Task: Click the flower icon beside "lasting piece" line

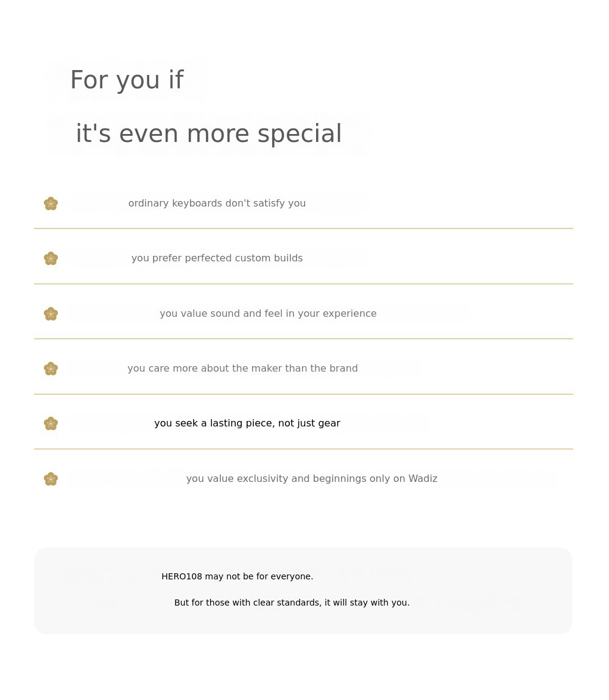Action: [51, 423]
